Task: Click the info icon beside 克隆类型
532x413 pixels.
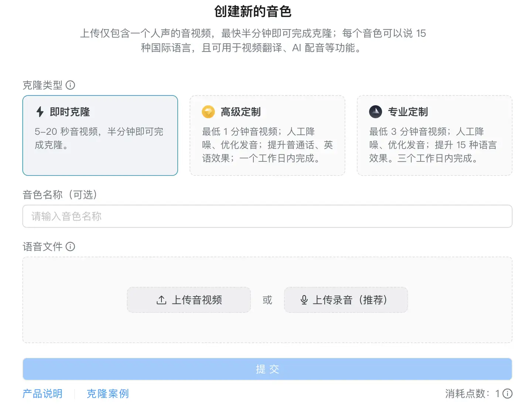Action: tap(70, 85)
